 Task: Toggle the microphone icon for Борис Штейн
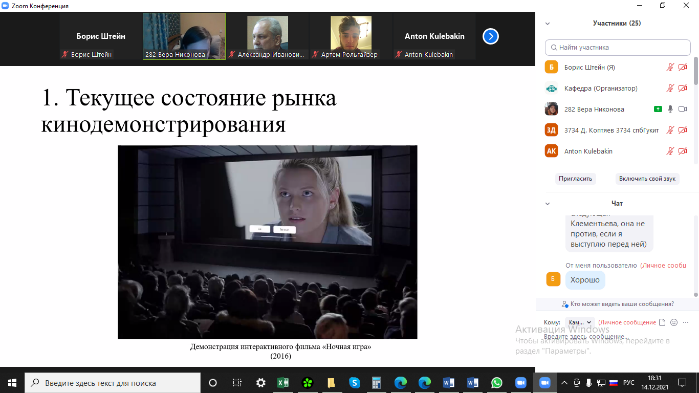point(670,67)
